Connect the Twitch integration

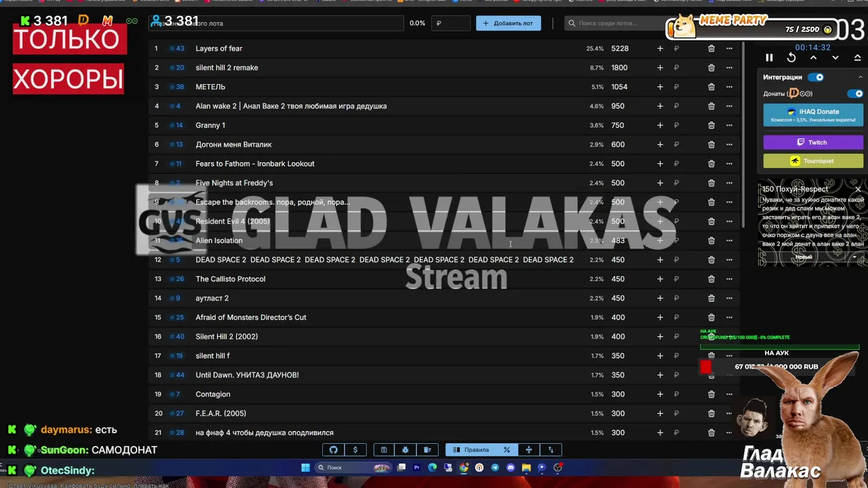[x=813, y=142]
